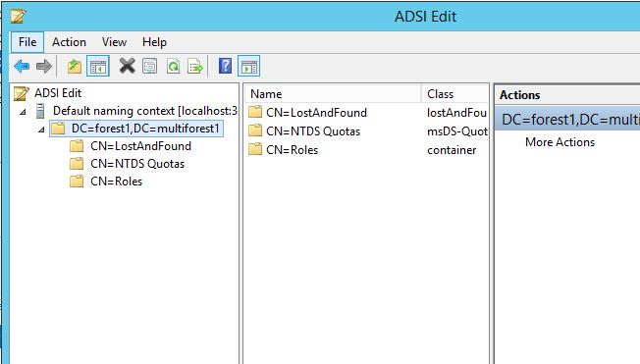Sort list by the Name column header
The image size is (640, 364).
333,94
